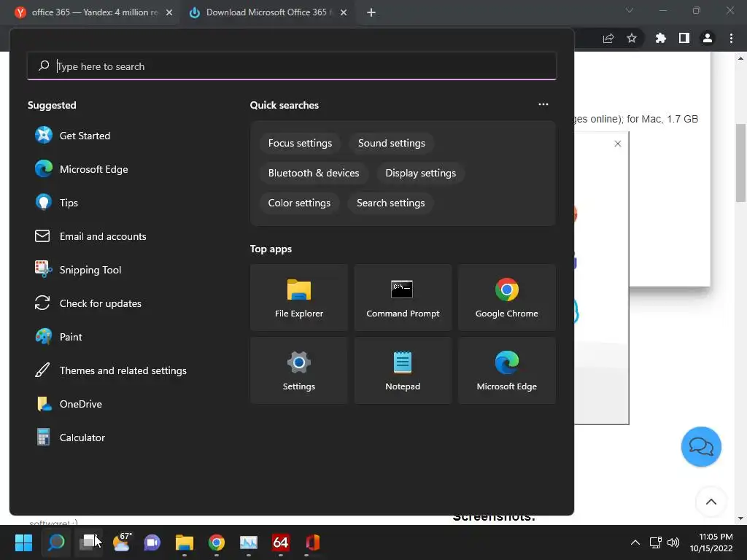Select Focus settings quick search
This screenshot has height=560, width=747.
[300, 144]
